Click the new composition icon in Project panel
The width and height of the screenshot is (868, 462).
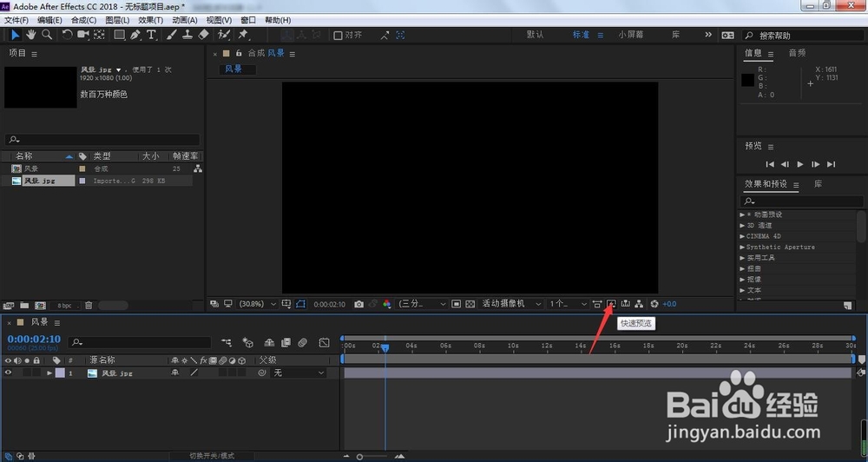[40, 305]
